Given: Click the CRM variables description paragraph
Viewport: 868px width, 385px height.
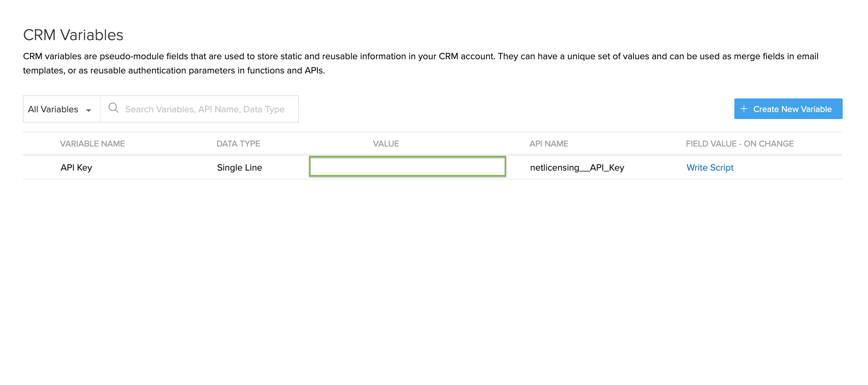Looking at the screenshot, I should pos(420,63).
